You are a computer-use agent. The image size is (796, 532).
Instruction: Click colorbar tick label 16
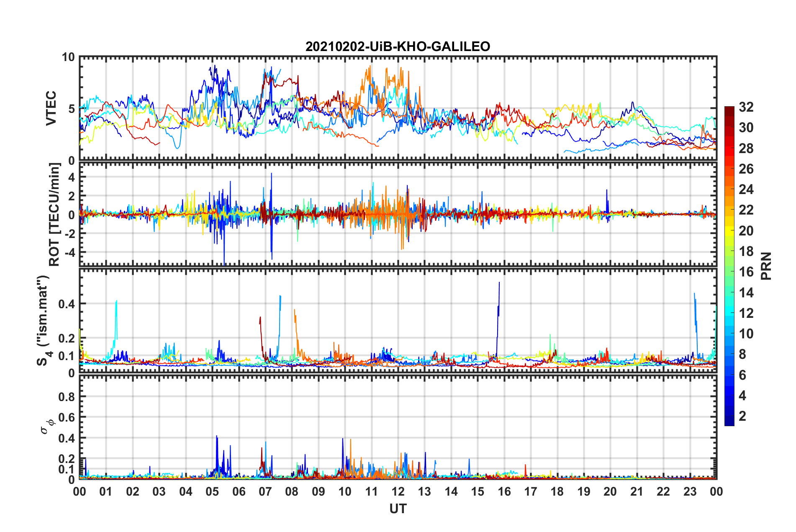746,272
